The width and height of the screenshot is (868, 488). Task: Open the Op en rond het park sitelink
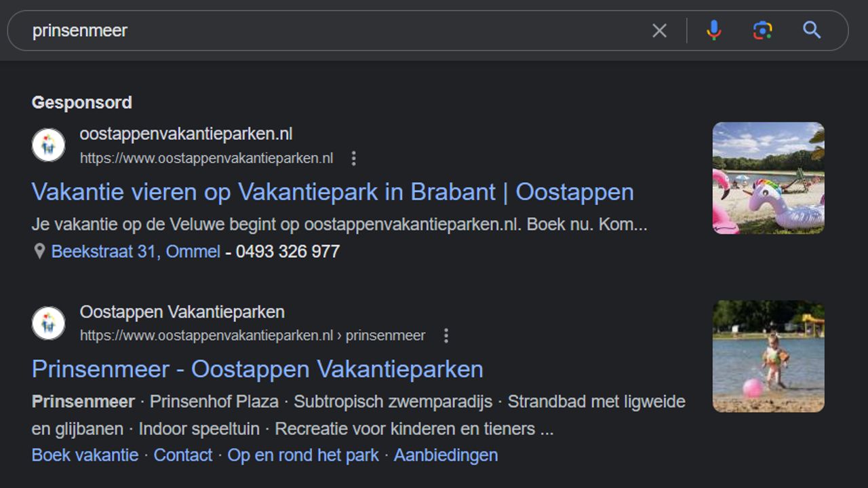tap(303, 455)
